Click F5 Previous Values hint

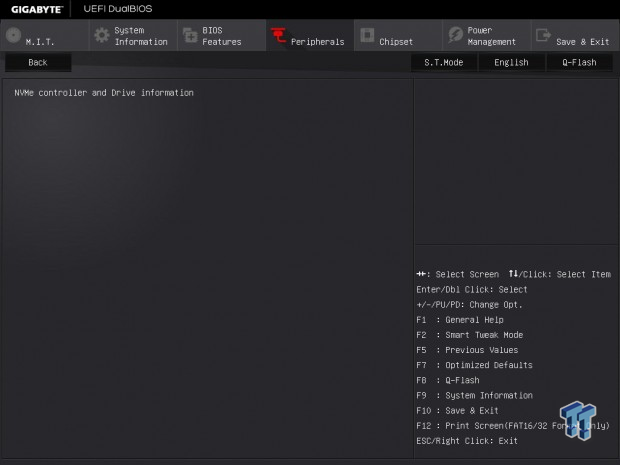467,350
